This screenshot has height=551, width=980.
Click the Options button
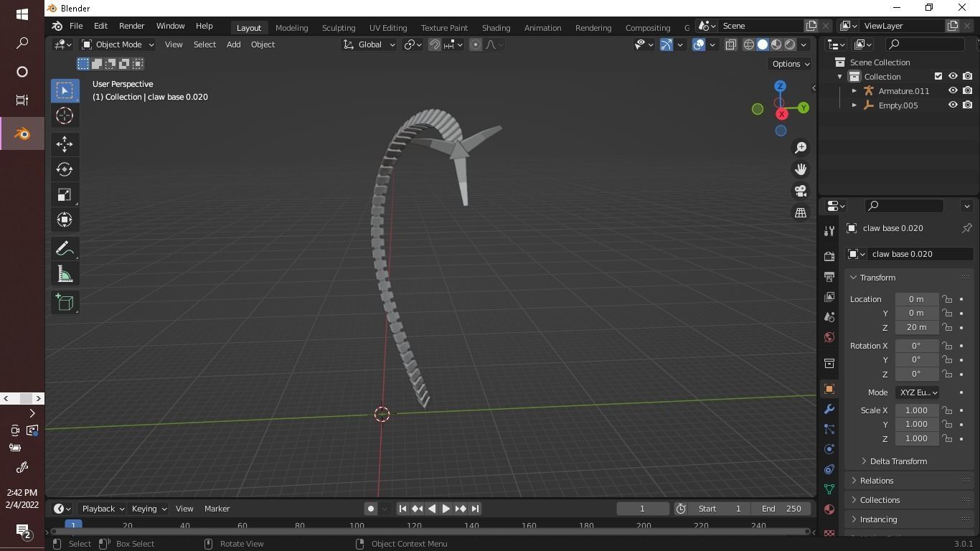click(789, 64)
